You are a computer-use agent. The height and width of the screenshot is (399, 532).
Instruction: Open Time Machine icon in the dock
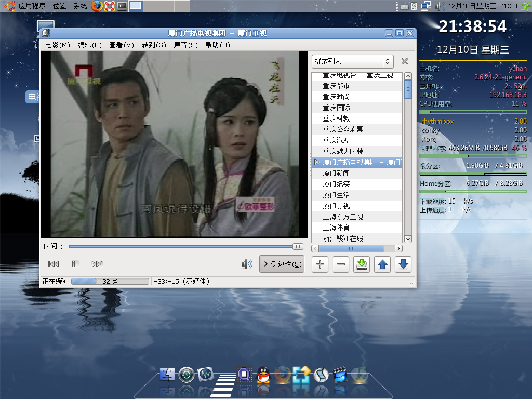point(187,375)
